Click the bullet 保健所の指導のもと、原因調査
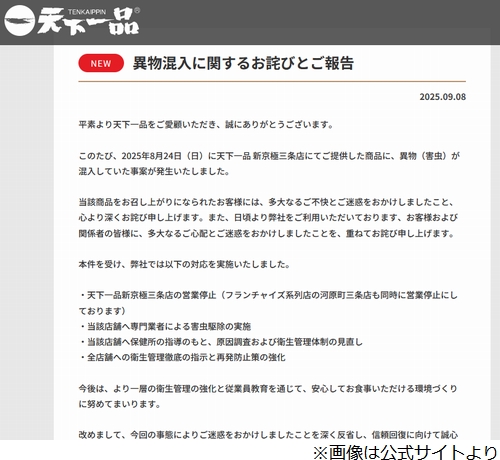Screen dimensions: 500x460 point(221,342)
